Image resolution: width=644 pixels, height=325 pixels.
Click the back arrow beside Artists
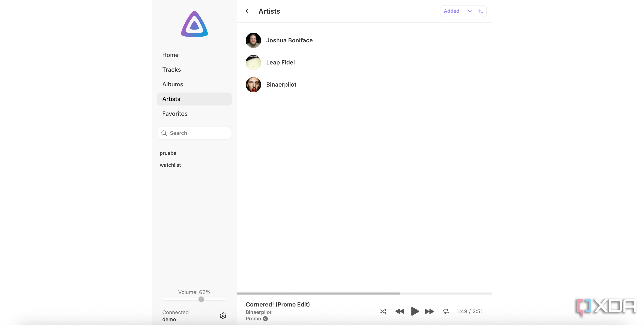(248, 11)
